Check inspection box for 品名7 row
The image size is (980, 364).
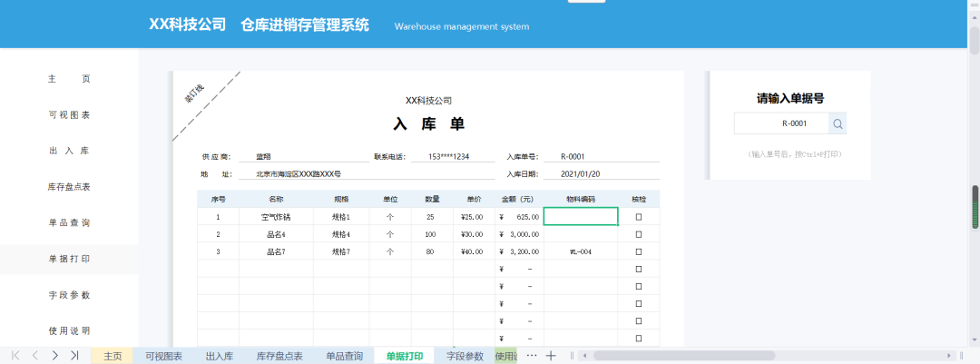coord(638,251)
